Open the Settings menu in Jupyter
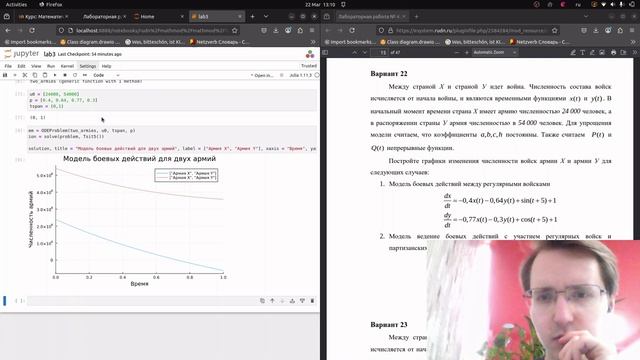 click(87, 66)
